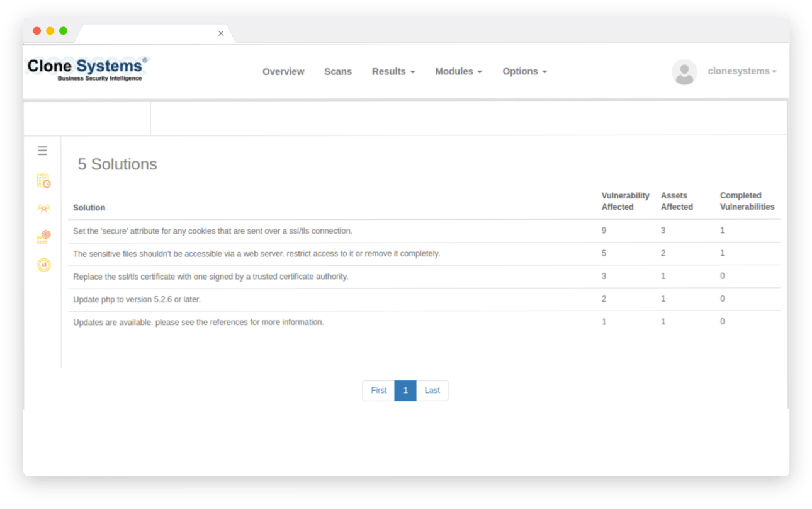
Task: Click completed value 1 in cookies row
Action: tap(723, 231)
